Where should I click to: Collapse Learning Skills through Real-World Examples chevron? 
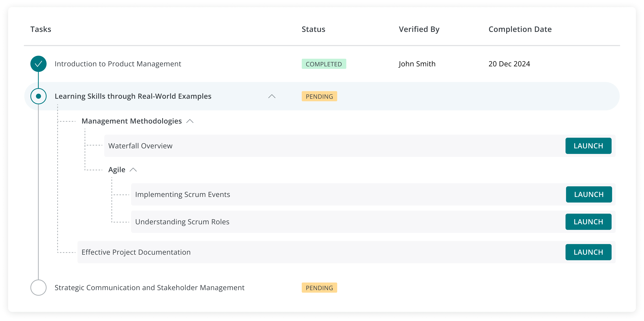[272, 96]
